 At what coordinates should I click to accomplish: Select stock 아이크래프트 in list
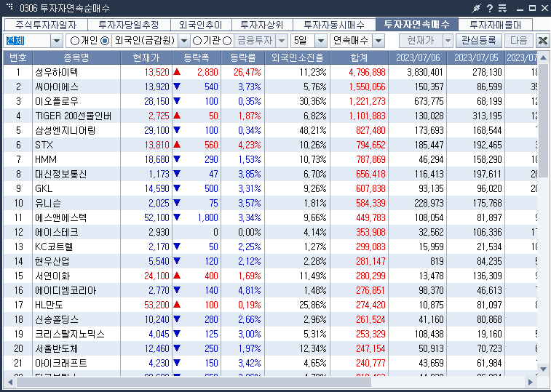pos(60,363)
